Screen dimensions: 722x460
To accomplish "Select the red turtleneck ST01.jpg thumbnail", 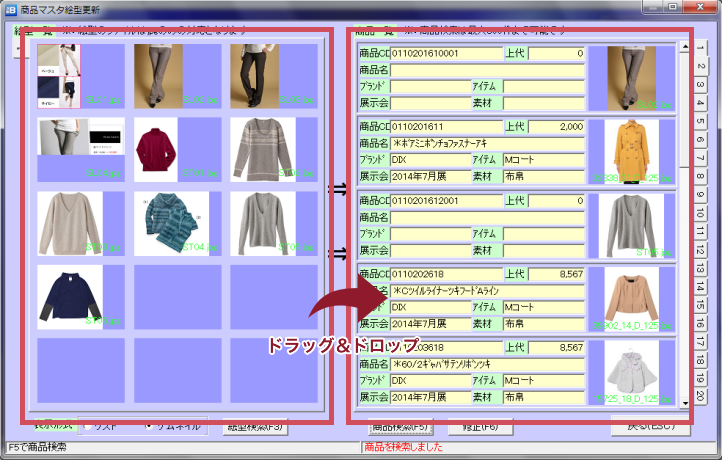I will click(x=156, y=149).
